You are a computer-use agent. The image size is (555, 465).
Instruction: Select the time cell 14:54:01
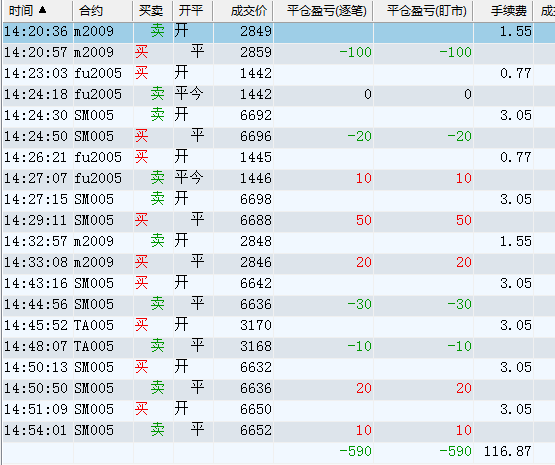[x=35, y=430]
